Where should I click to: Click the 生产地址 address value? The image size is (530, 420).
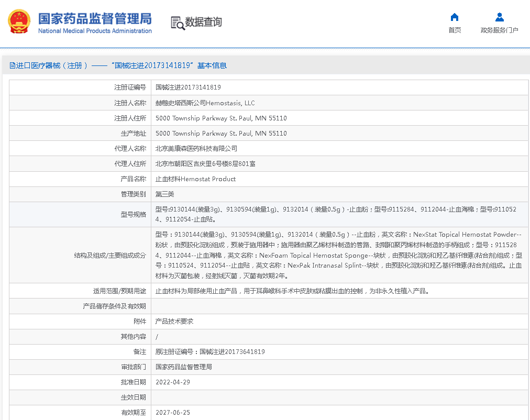221,134
